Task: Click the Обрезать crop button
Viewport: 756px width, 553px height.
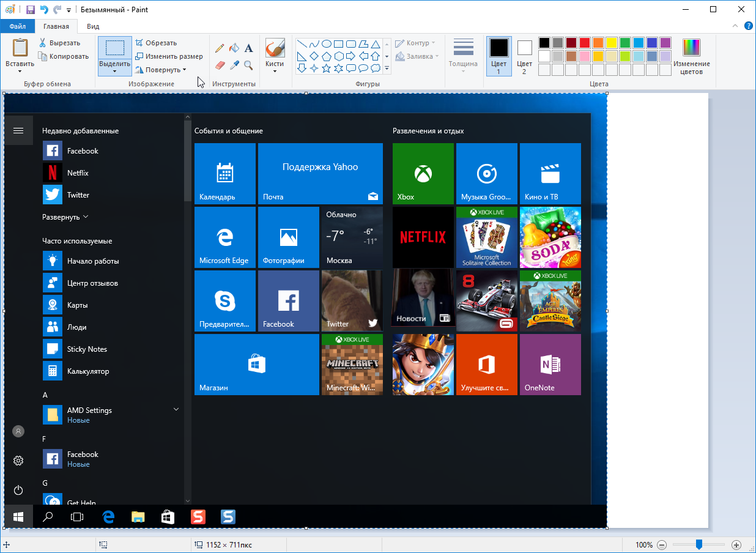Action: (x=156, y=43)
